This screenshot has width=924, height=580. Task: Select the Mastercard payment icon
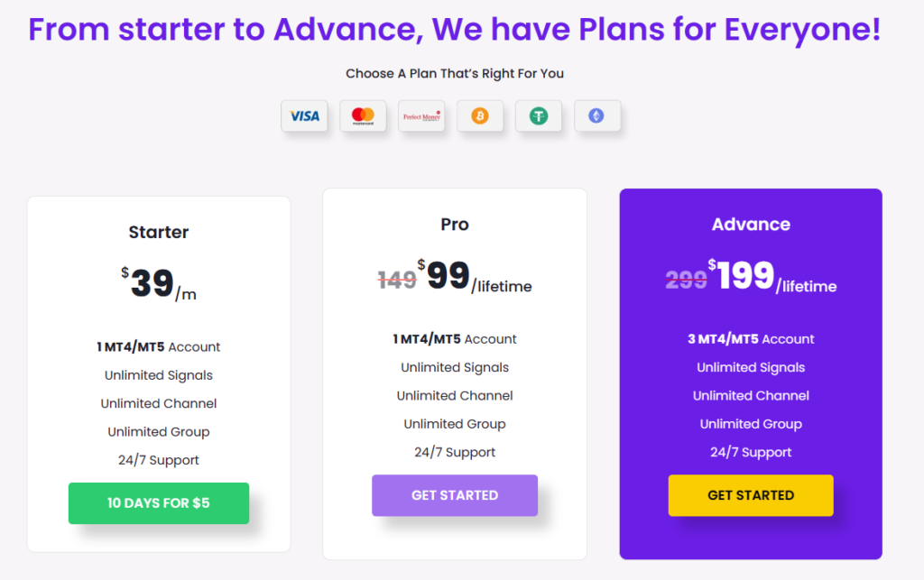(x=363, y=116)
